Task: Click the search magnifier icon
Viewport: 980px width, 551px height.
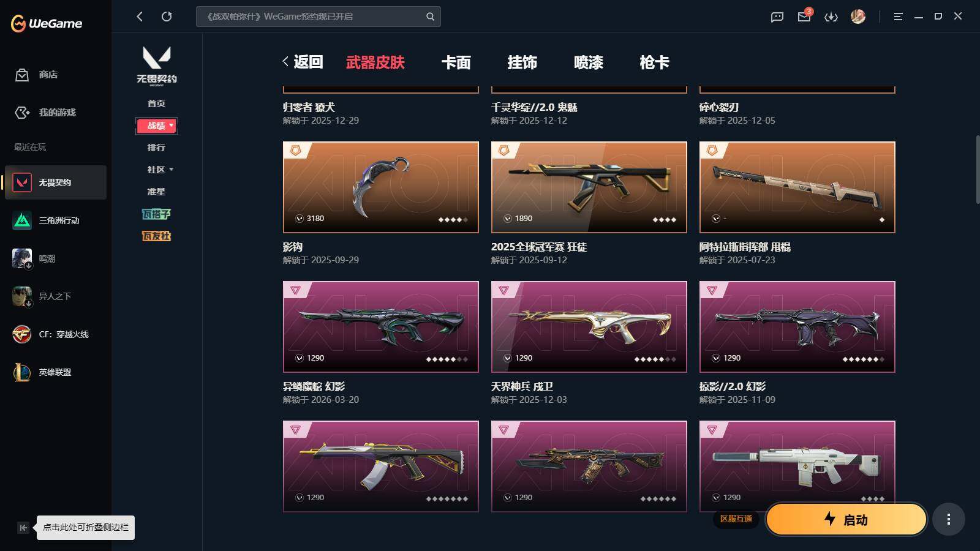Action: point(431,17)
